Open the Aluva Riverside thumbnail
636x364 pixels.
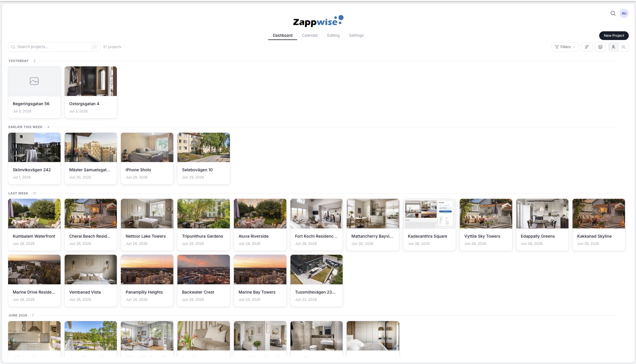260,214
